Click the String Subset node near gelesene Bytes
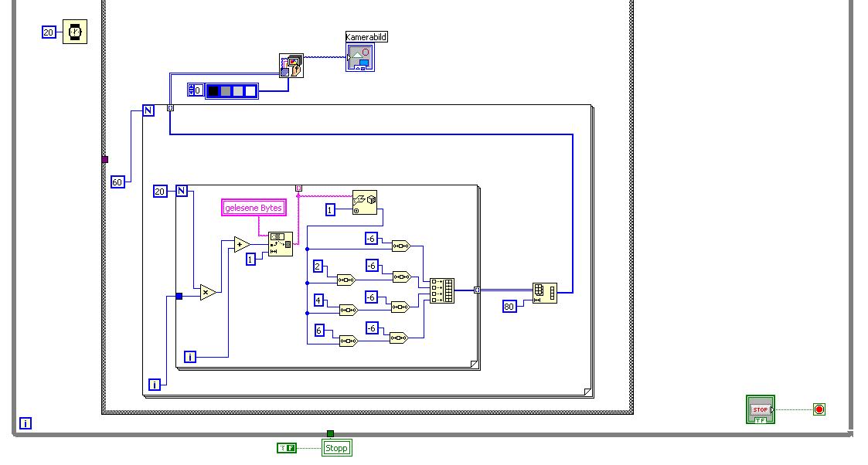The width and height of the screenshot is (868, 465). pos(281,244)
